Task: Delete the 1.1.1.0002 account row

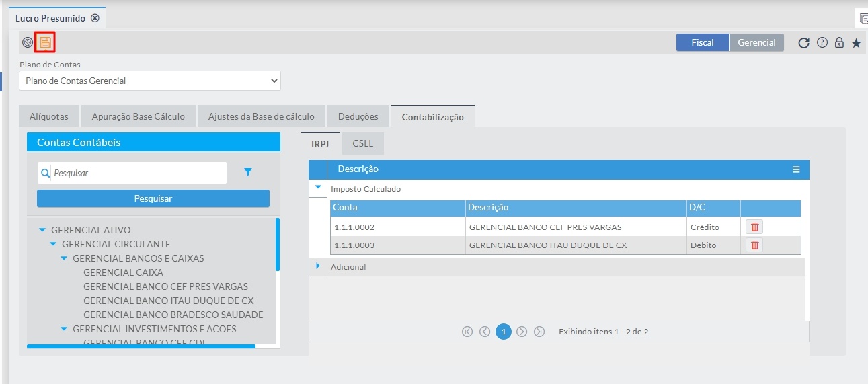Action: click(754, 227)
